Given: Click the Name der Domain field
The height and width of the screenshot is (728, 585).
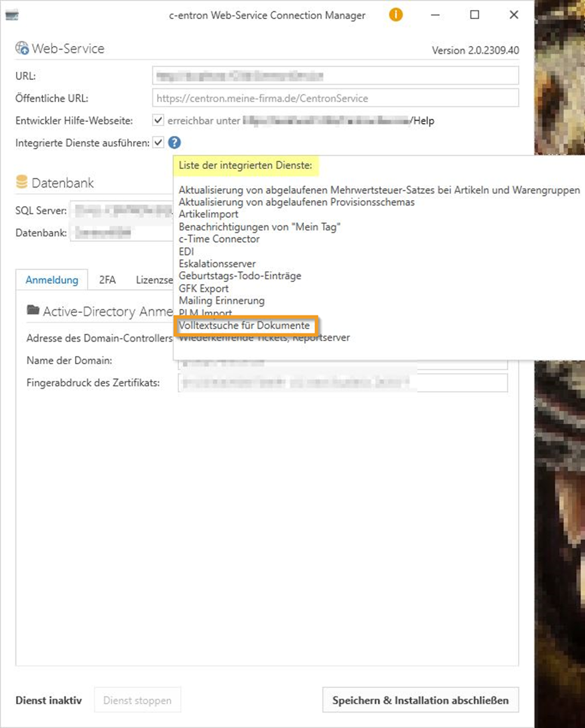Looking at the screenshot, I should click(342, 362).
